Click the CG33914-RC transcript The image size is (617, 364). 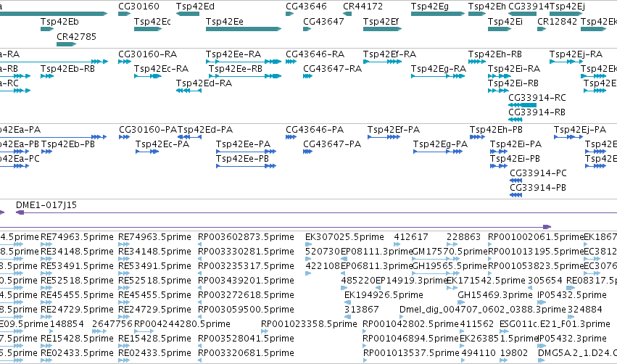522,105
